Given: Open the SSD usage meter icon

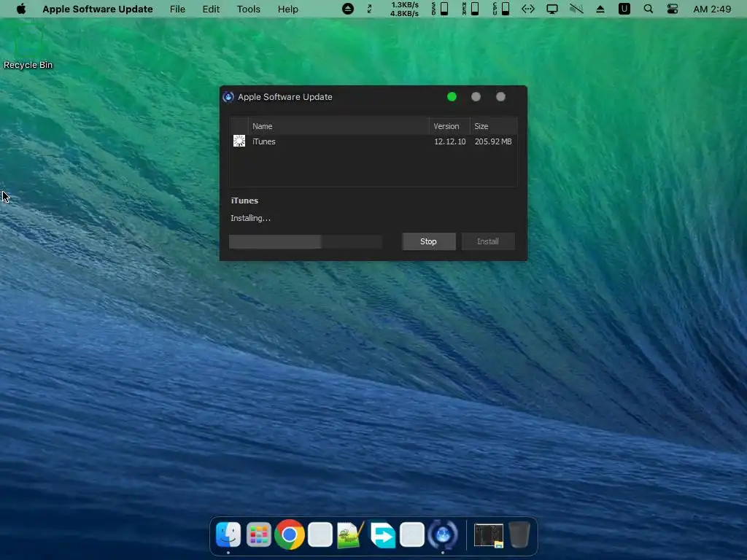Looking at the screenshot, I should (x=440, y=9).
